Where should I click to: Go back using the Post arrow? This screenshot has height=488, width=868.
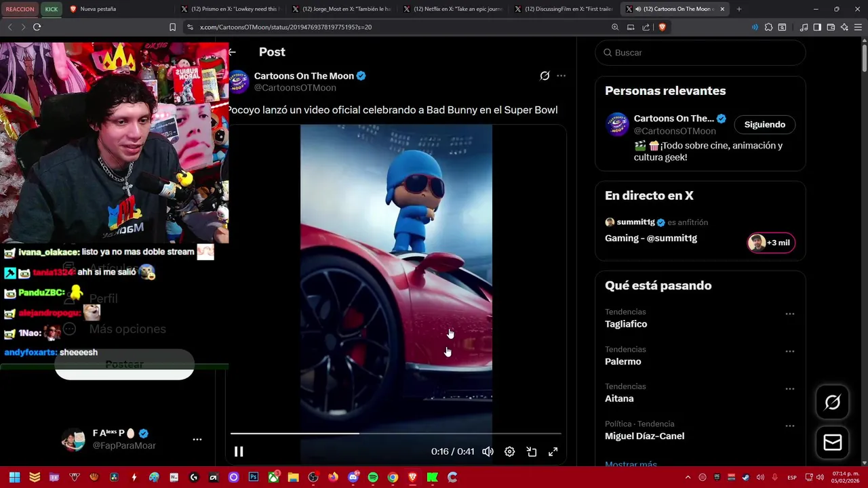coord(232,52)
